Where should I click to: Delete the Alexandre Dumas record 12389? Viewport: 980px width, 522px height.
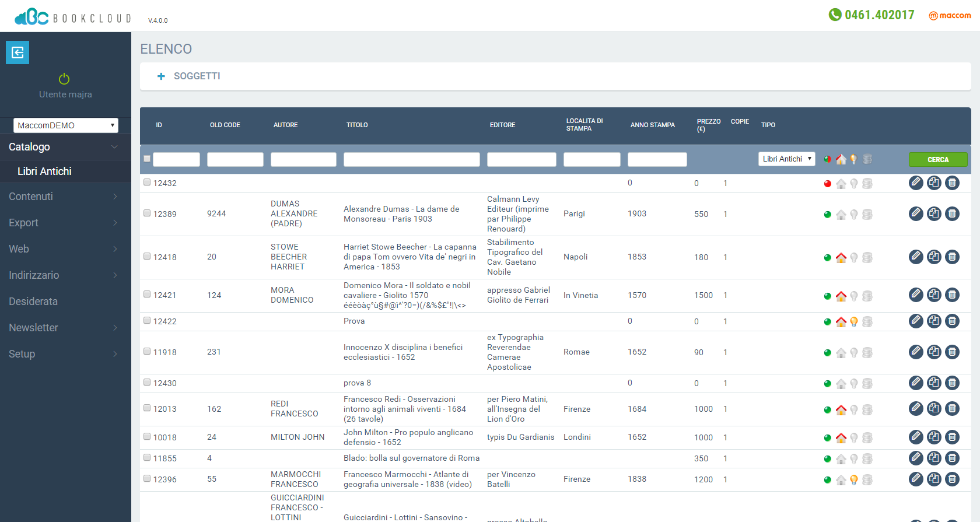[952, 214]
